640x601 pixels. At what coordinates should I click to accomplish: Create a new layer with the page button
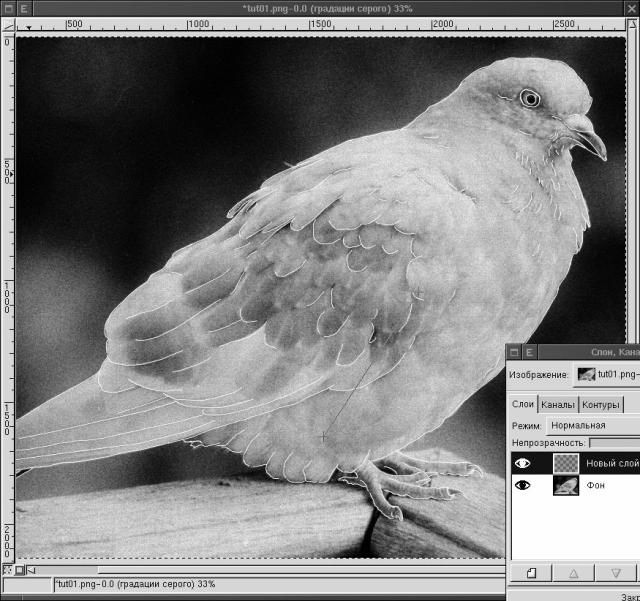point(532,573)
